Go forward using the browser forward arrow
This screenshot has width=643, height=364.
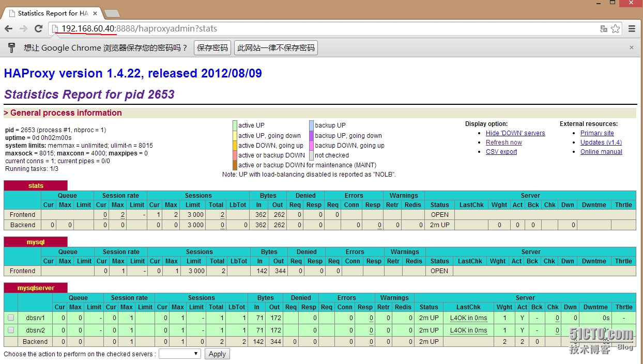(23, 29)
